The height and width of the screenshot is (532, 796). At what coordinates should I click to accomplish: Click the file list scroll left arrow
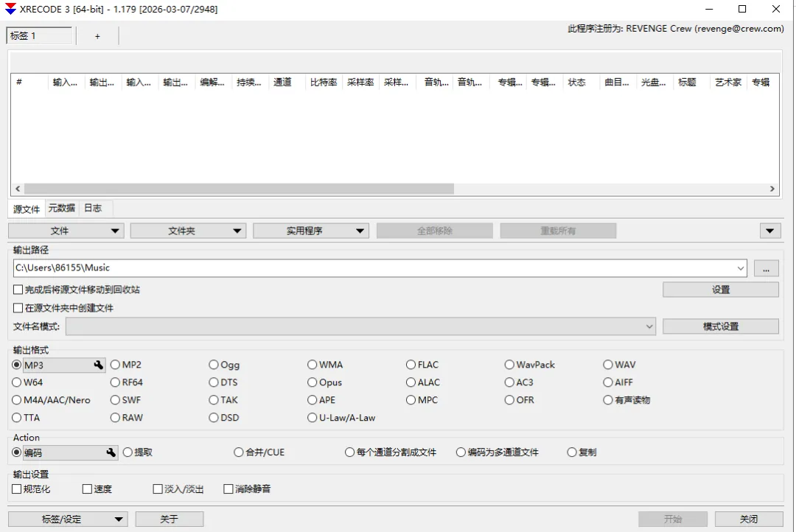tap(18, 189)
